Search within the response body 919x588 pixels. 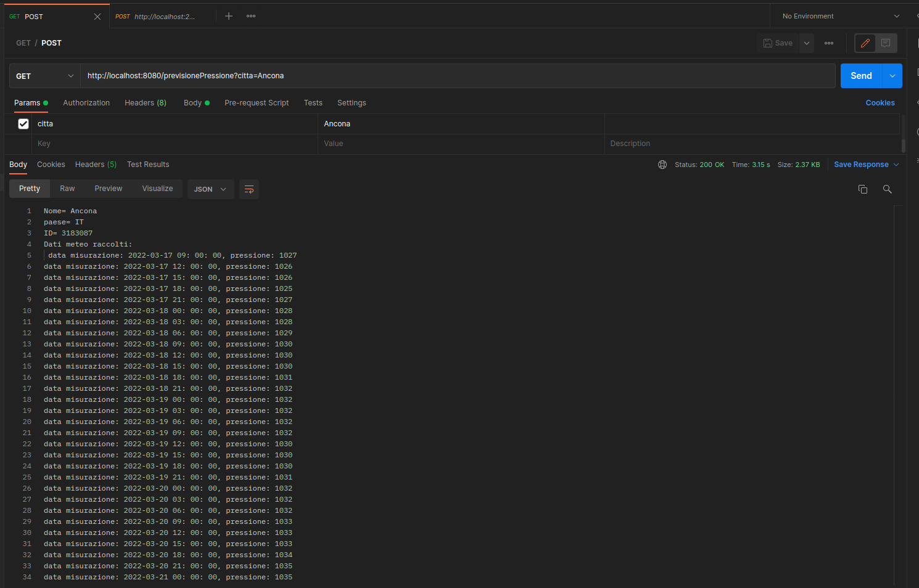[x=888, y=189]
